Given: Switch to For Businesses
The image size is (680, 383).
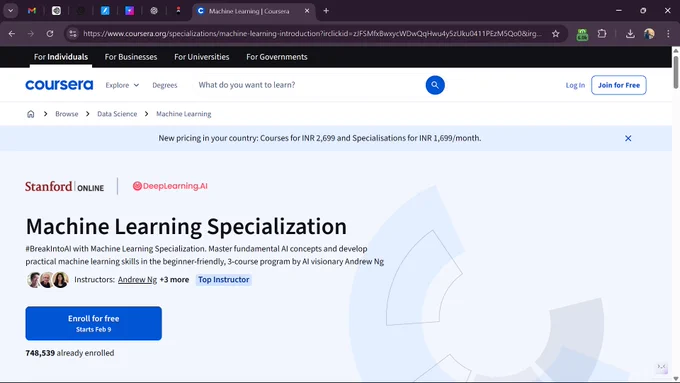Looking at the screenshot, I should 131,57.
